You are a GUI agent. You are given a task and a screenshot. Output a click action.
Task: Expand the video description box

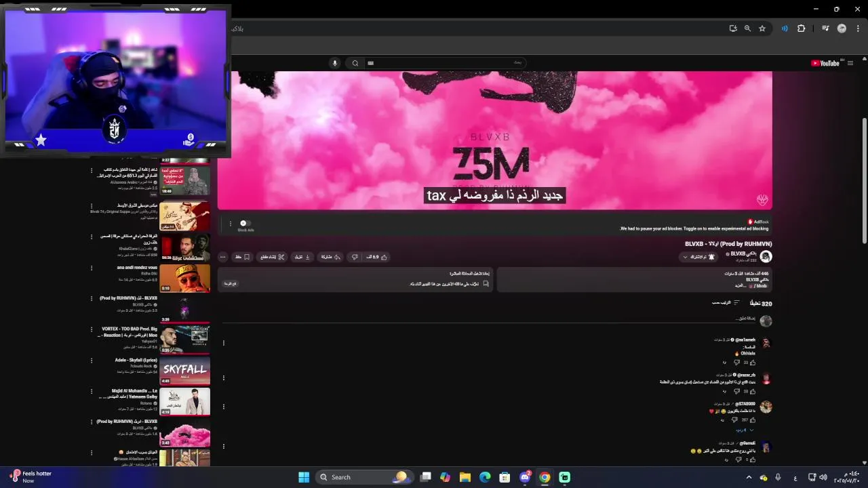(634, 280)
